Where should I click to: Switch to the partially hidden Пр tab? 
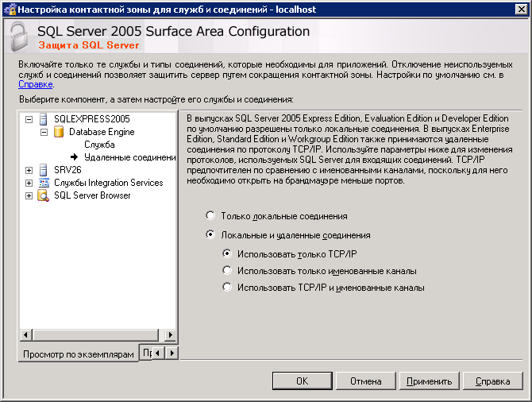146,353
